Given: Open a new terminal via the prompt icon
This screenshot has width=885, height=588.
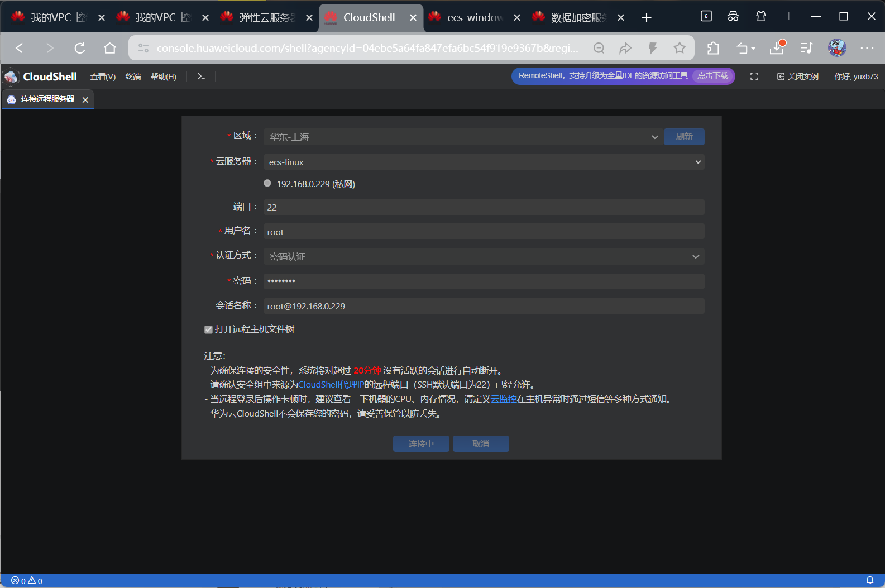Looking at the screenshot, I should (201, 77).
